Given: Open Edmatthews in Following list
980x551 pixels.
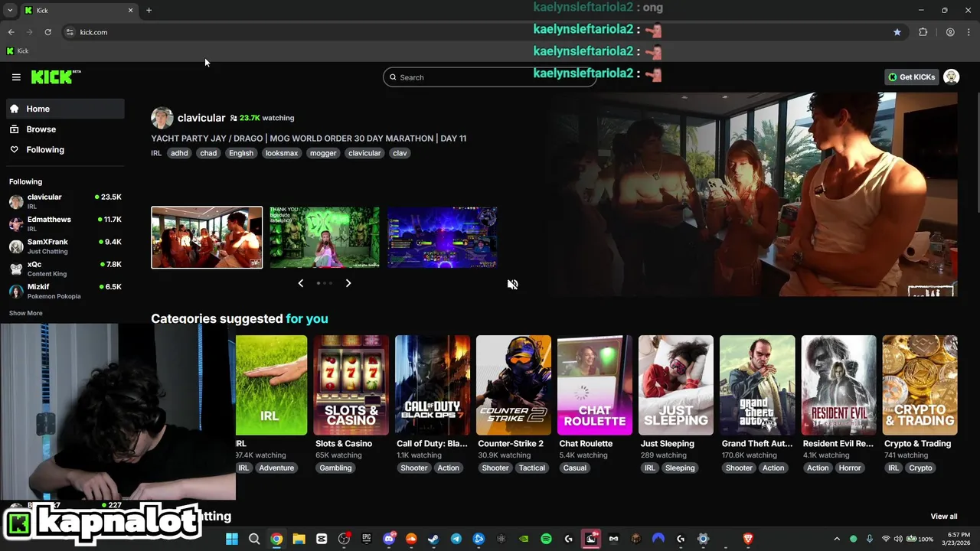Looking at the screenshot, I should [x=65, y=223].
